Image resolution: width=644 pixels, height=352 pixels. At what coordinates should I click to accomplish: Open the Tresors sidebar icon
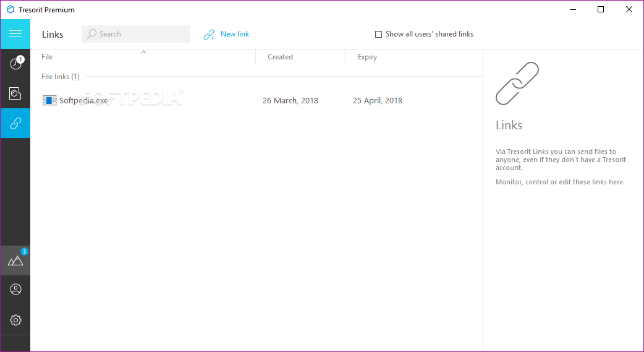click(x=15, y=93)
